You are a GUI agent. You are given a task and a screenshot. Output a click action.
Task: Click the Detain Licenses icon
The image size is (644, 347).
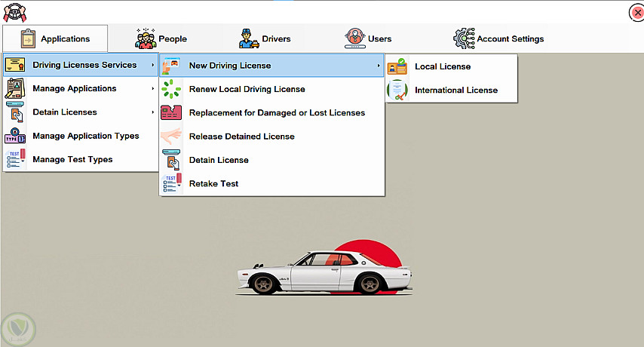[x=15, y=112]
